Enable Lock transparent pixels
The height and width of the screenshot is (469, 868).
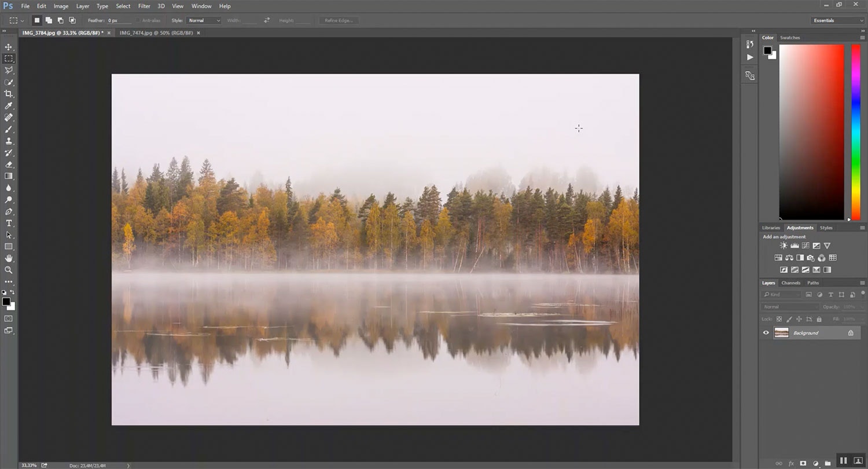pos(779,319)
